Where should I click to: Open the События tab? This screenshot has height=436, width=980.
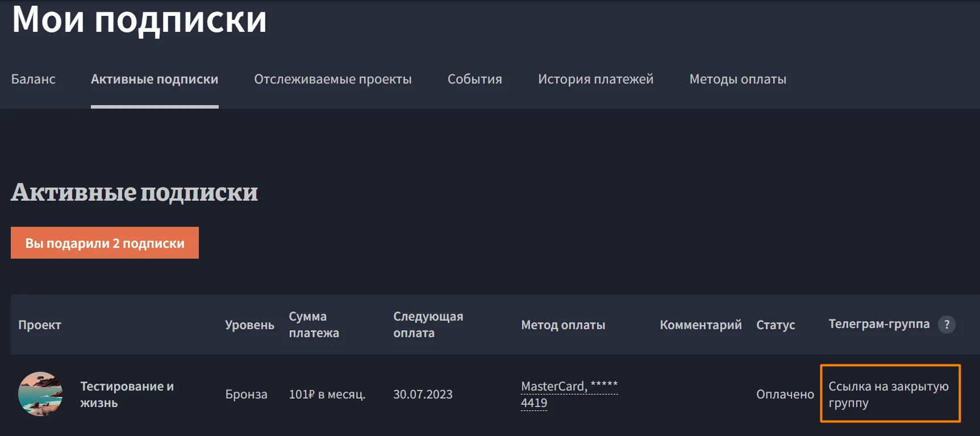[475, 79]
